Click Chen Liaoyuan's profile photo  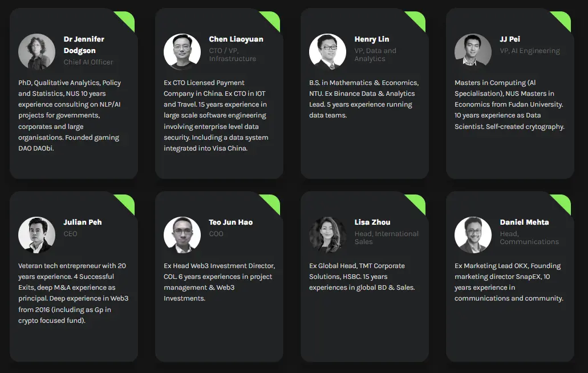[x=182, y=51]
